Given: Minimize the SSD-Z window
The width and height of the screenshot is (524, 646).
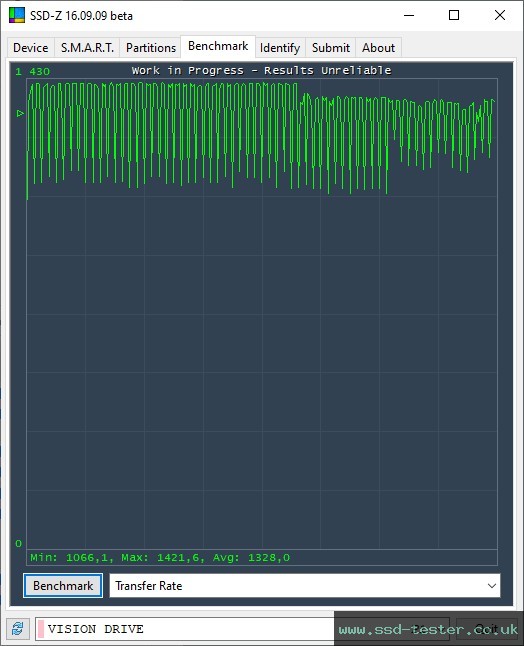Looking at the screenshot, I should [x=409, y=15].
